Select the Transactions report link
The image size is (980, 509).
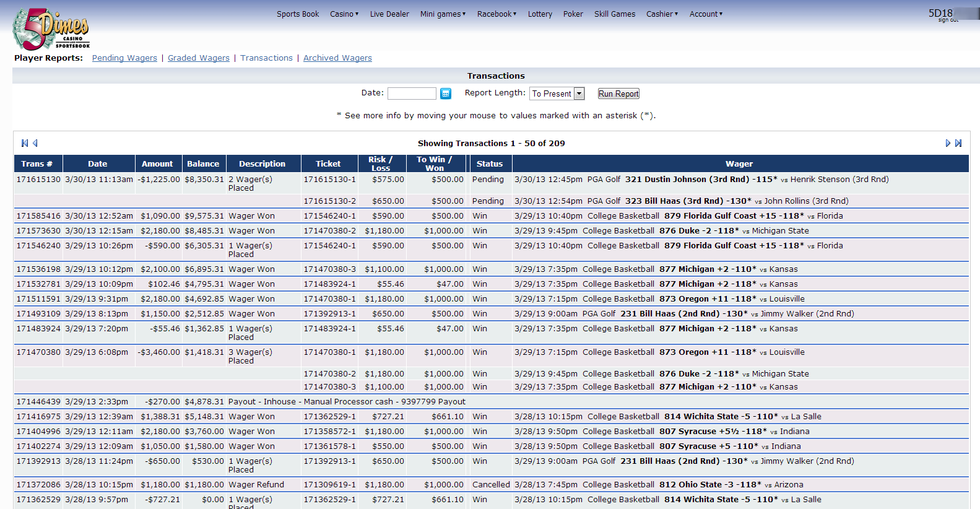[266, 58]
